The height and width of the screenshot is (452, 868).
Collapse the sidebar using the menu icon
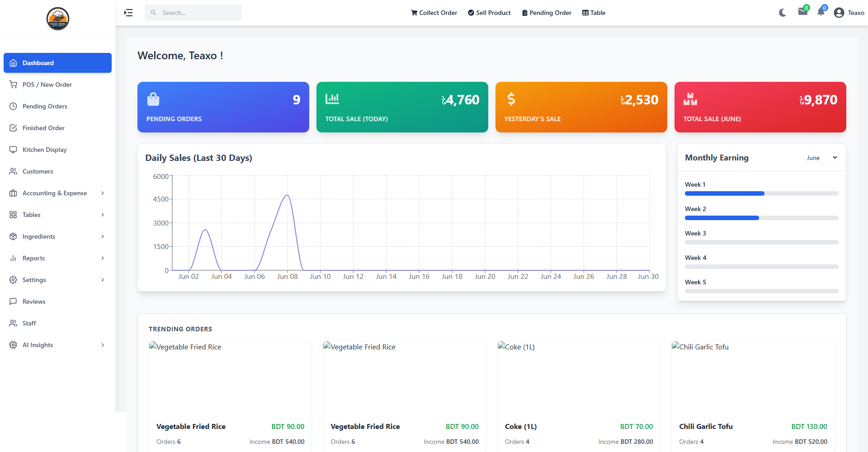point(128,13)
